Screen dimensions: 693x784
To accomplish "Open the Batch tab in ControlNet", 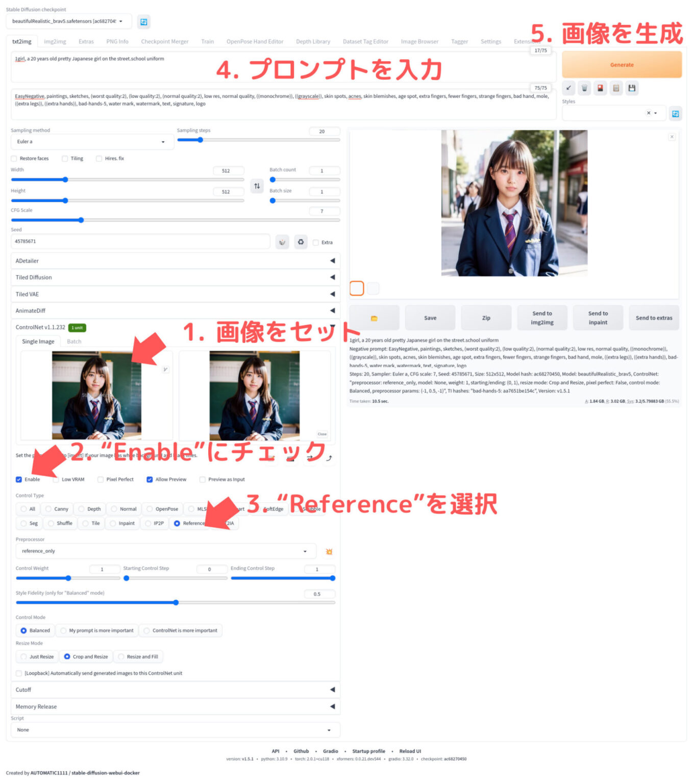I will pos(74,341).
